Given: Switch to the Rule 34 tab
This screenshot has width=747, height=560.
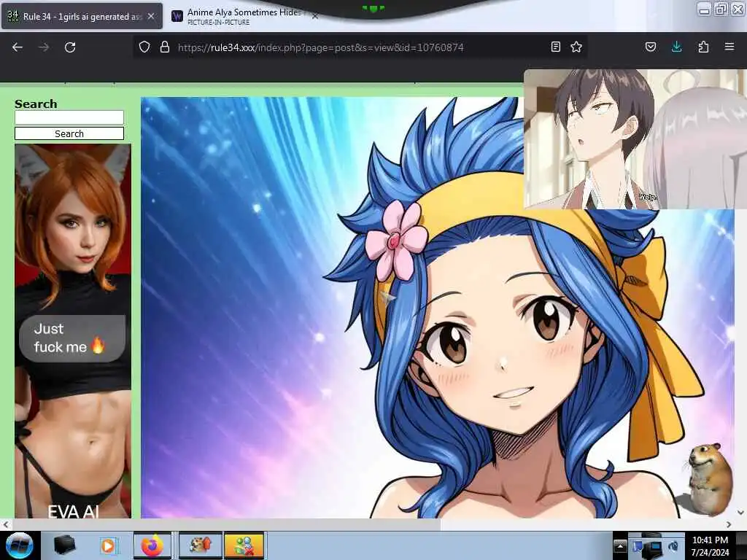Looking at the screenshot, I should click(82, 16).
